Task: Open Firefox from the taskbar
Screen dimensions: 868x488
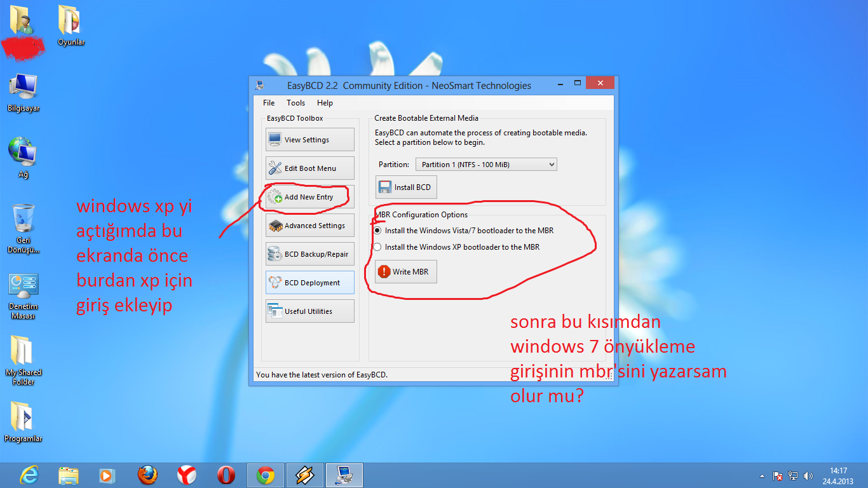Action: [147, 475]
